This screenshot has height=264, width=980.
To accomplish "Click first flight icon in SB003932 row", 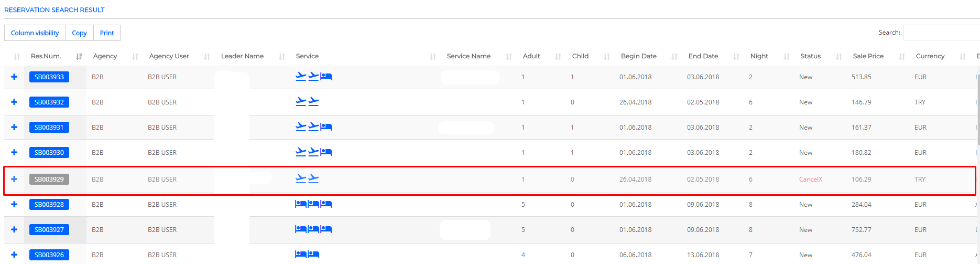I will pyautogui.click(x=301, y=101).
